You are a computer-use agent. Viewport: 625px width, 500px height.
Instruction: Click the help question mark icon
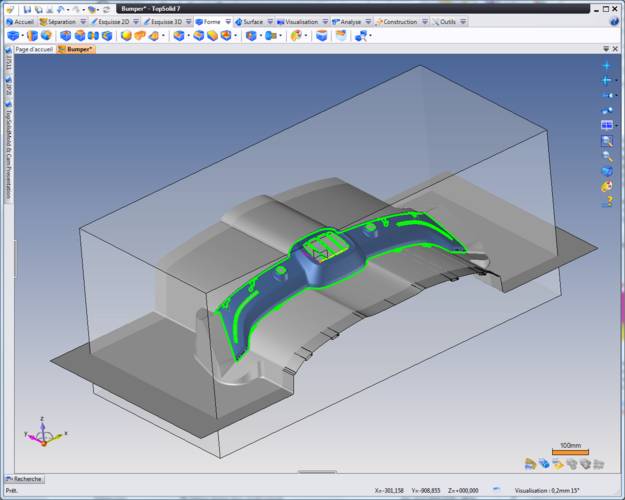pos(606,201)
